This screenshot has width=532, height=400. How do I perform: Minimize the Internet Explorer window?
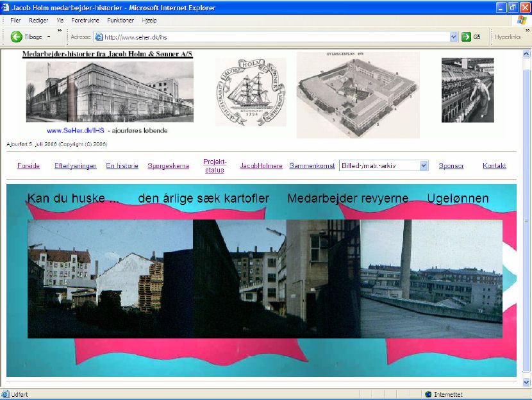[501, 7]
